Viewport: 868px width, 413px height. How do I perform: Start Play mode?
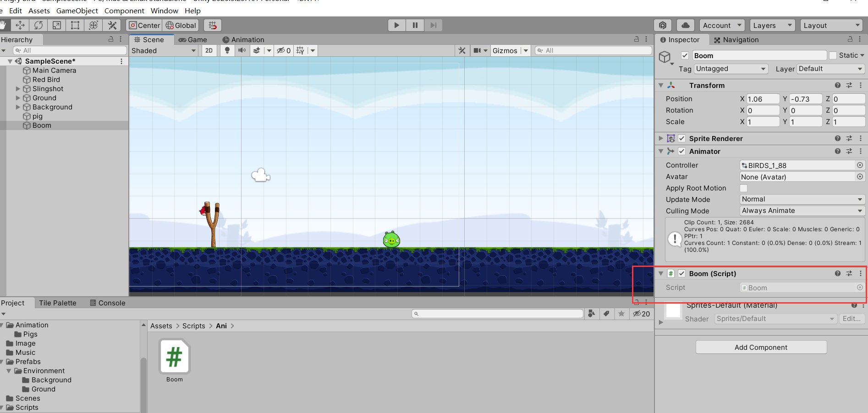[x=396, y=25]
